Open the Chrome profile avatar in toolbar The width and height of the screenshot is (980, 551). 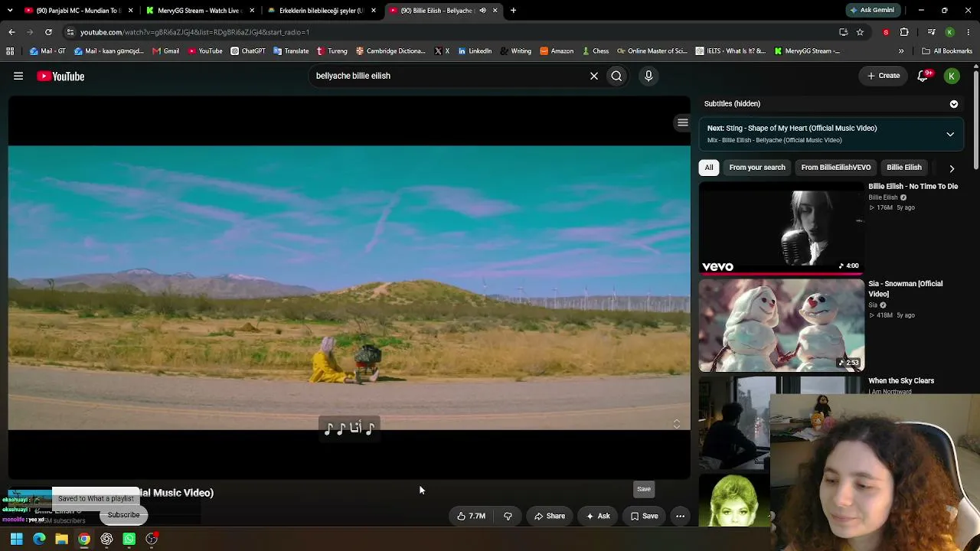[x=949, y=32]
